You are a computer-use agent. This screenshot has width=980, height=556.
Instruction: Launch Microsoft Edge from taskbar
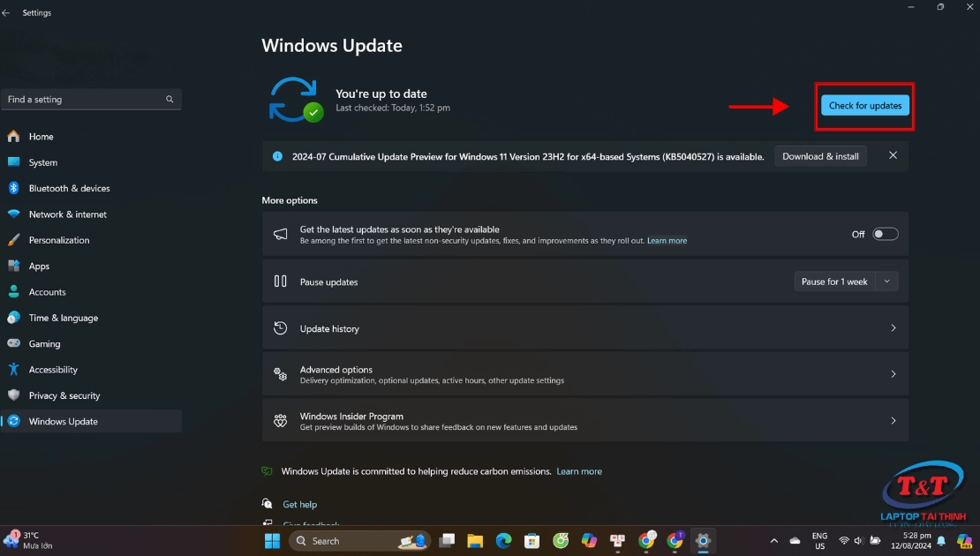click(504, 541)
